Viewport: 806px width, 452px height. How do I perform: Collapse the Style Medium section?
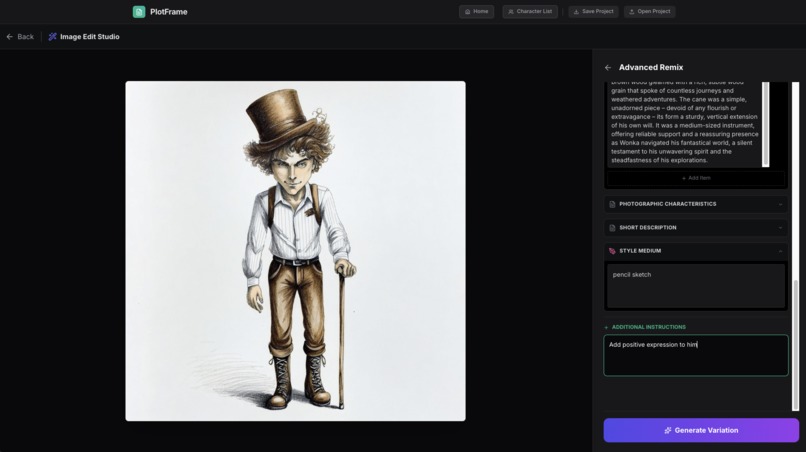(x=696, y=251)
